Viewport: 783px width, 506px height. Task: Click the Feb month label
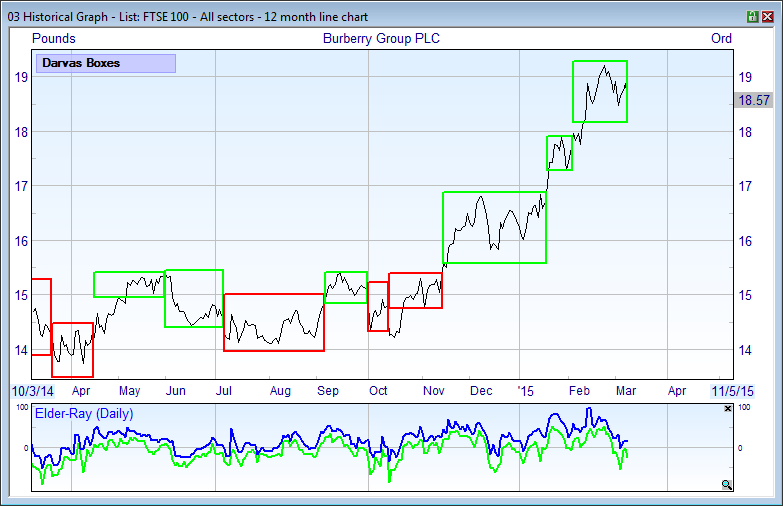click(579, 391)
